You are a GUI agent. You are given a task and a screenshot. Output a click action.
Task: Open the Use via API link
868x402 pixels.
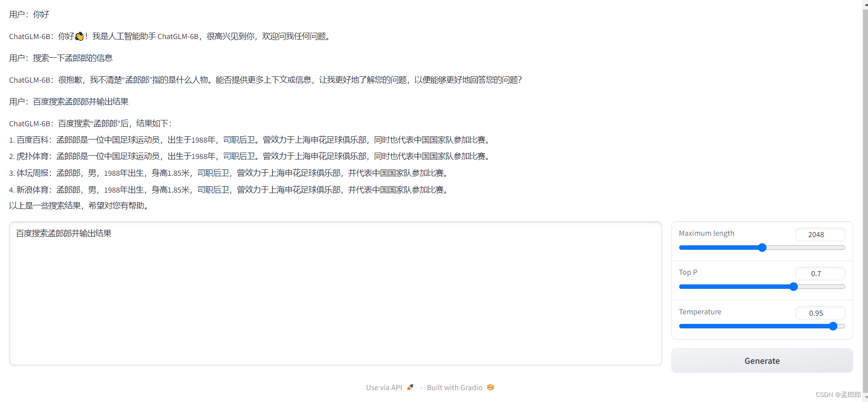click(x=390, y=387)
